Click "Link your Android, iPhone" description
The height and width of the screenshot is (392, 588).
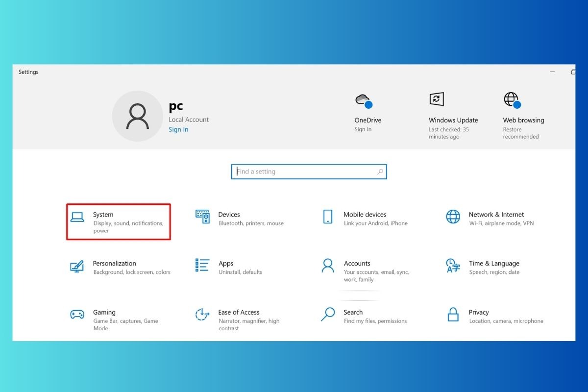[376, 223]
